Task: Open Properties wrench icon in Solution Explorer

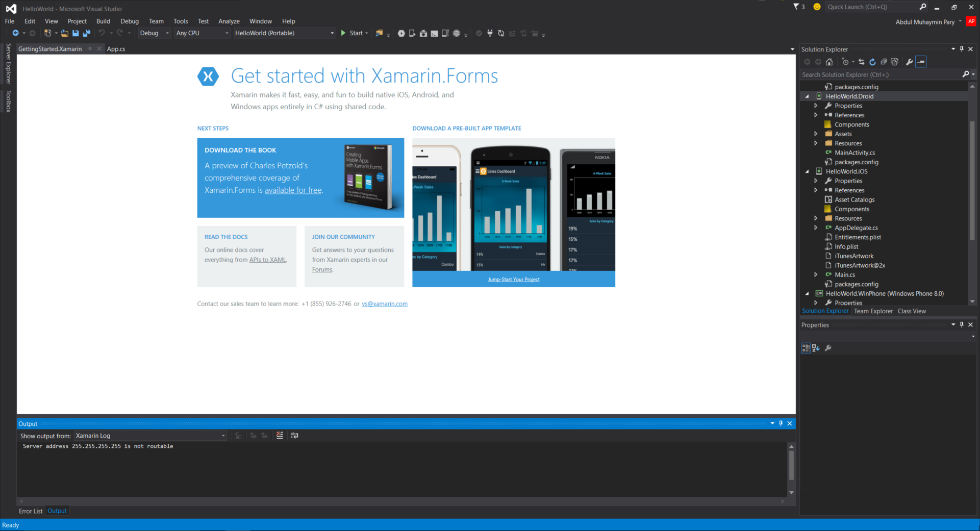Action: pos(909,62)
